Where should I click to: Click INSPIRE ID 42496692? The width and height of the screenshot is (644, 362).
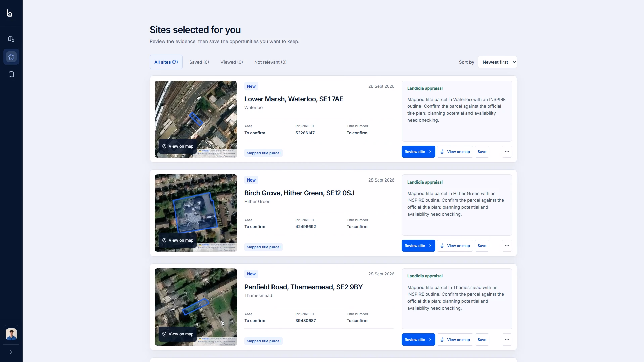click(x=306, y=227)
